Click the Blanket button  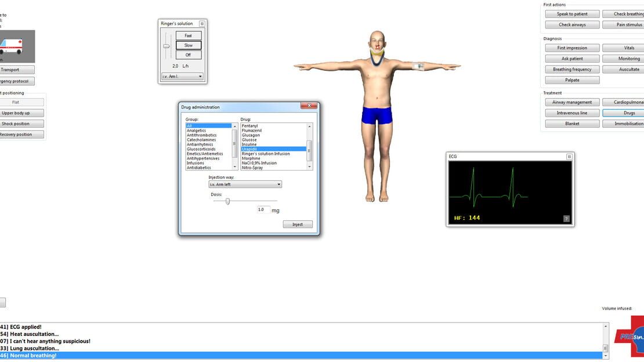coord(572,124)
